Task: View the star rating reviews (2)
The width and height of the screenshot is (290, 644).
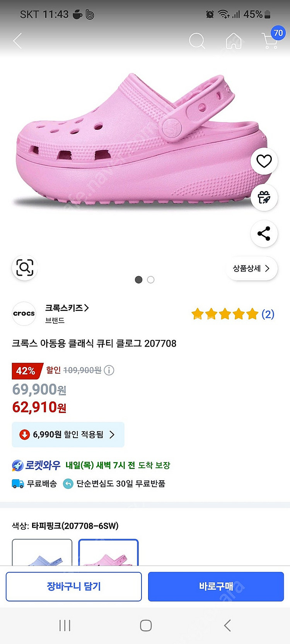Action: pyautogui.click(x=233, y=314)
